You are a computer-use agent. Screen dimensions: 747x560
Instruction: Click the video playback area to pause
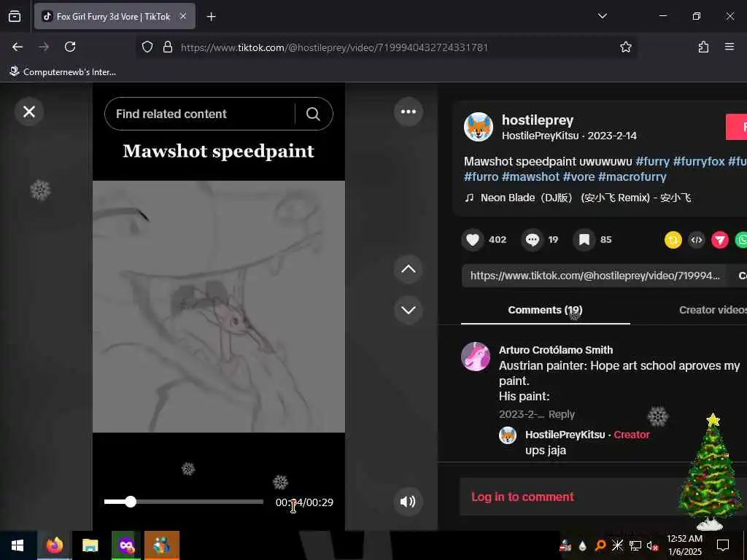point(219,306)
